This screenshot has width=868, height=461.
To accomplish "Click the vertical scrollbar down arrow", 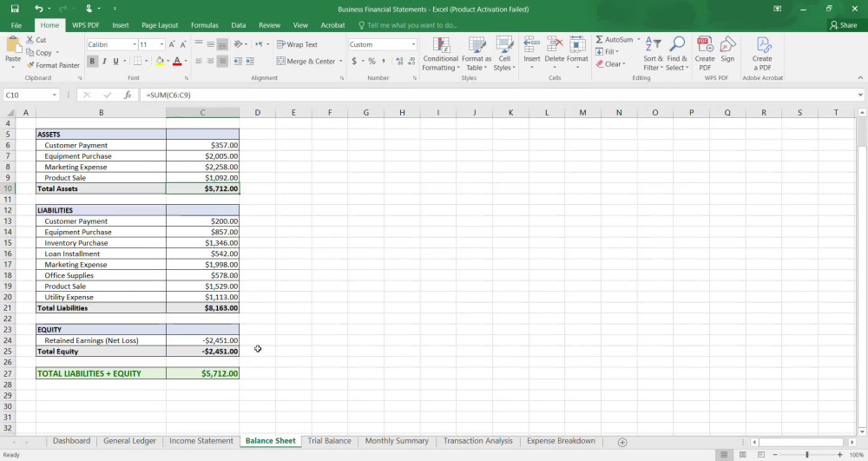I will pos(862,431).
